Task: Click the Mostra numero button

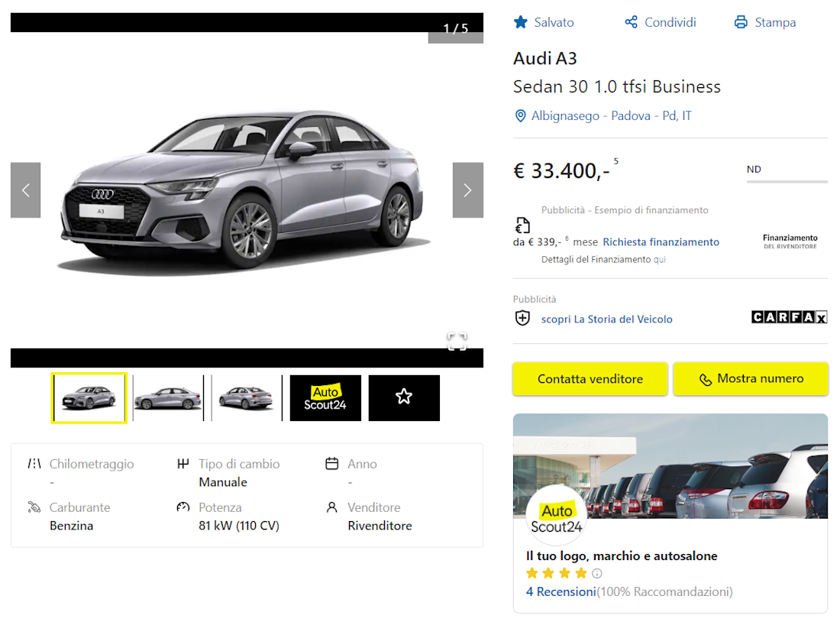Action: [751, 378]
